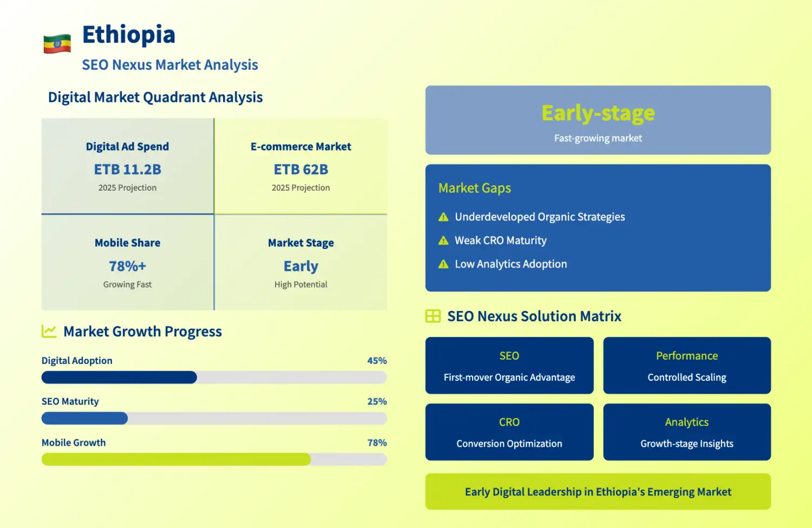Screen dimensions: 812x528
Task: Click the Early-stage market banner
Action: click(x=598, y=120)
